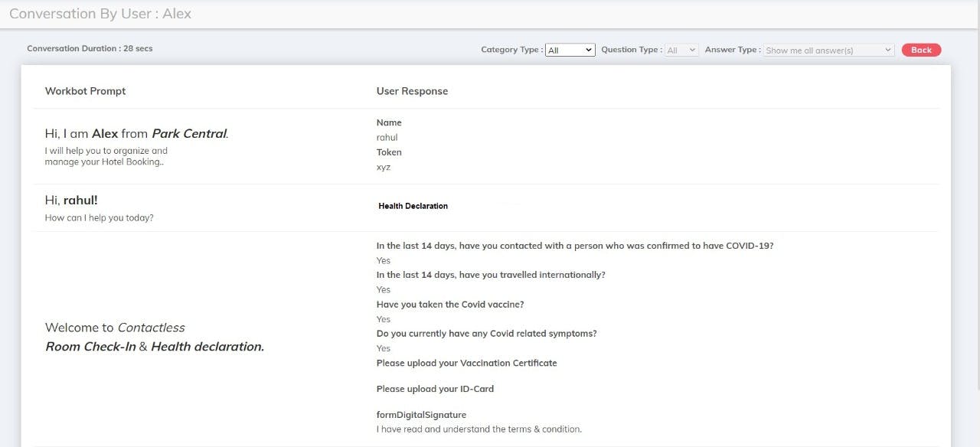The width and height of the screenshot is (980, 447).
Task: Click the Contactless Room Check-In prompt
Action: [x=154, y=337]
